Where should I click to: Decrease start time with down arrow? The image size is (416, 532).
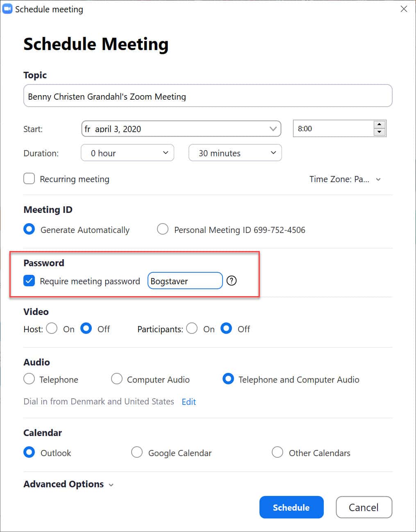coord(380,132)
